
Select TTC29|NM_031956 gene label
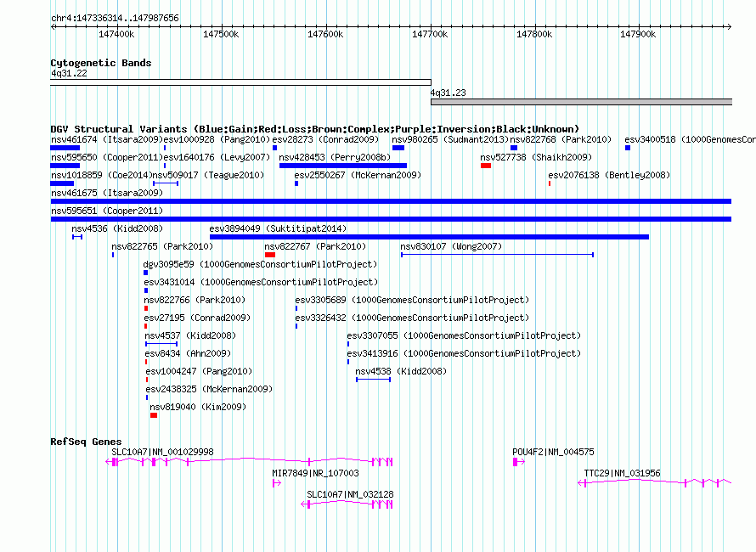coord(622,473)
